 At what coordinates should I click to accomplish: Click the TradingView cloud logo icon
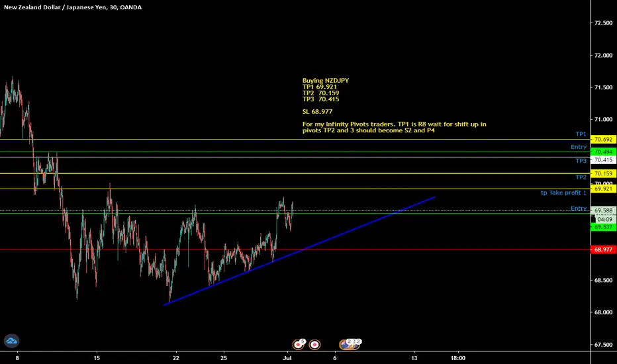coord(11,341)
